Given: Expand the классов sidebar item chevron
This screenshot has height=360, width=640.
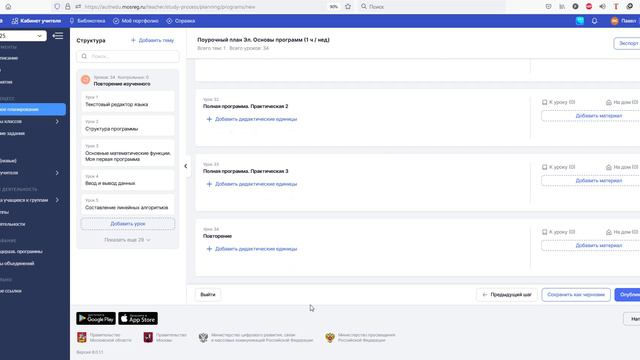Looking at the screenshot, I should [x=57, y=122].
